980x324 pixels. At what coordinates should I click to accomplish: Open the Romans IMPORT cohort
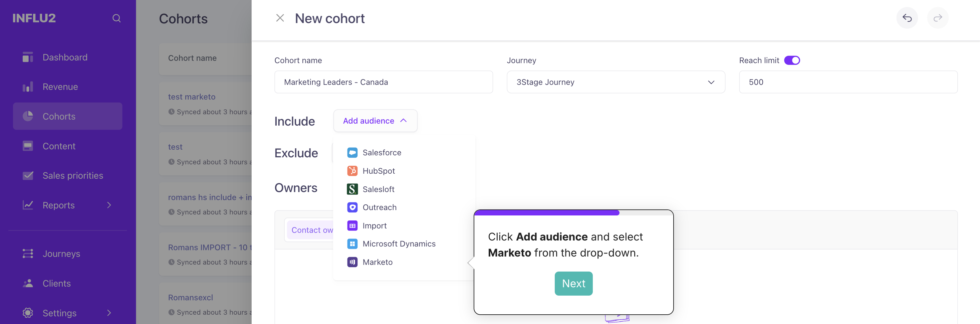click(210, 248)
